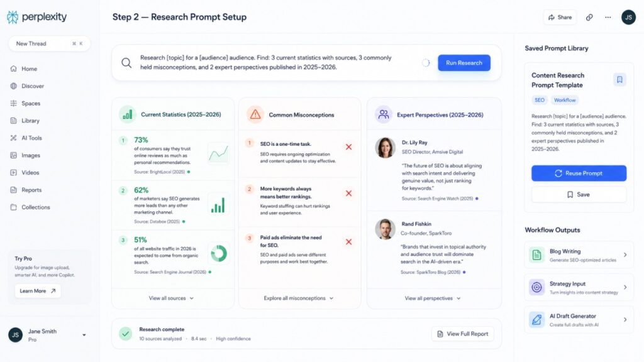The width and height of the screenshot is (644, 362).
Task: Click the Save button in prompt library
Action: [x=579, y=195]
